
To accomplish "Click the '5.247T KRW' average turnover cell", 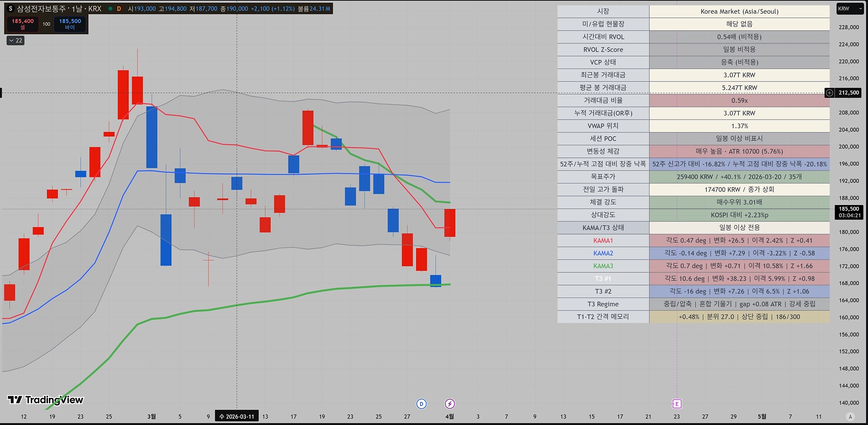I will 740,87.
